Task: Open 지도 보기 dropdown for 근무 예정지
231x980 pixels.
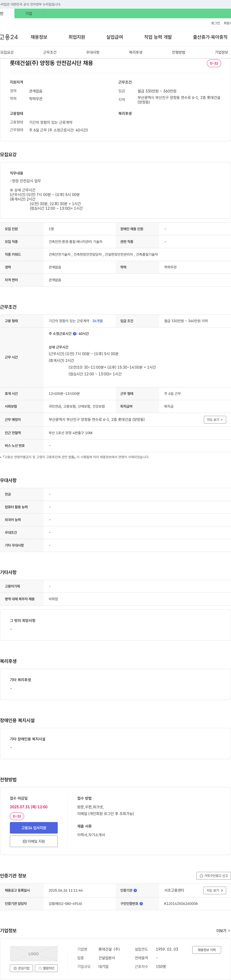Action: click(x=215, y=419)
